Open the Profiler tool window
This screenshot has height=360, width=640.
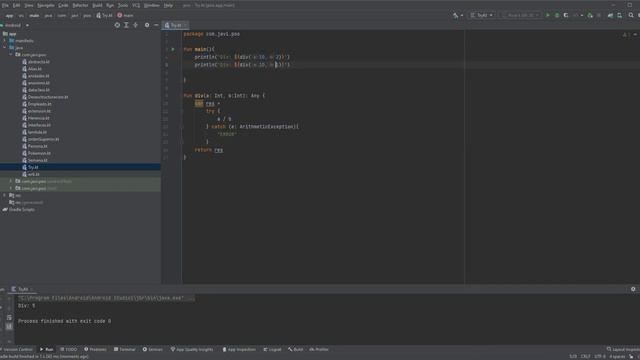[x=319, y=349]
